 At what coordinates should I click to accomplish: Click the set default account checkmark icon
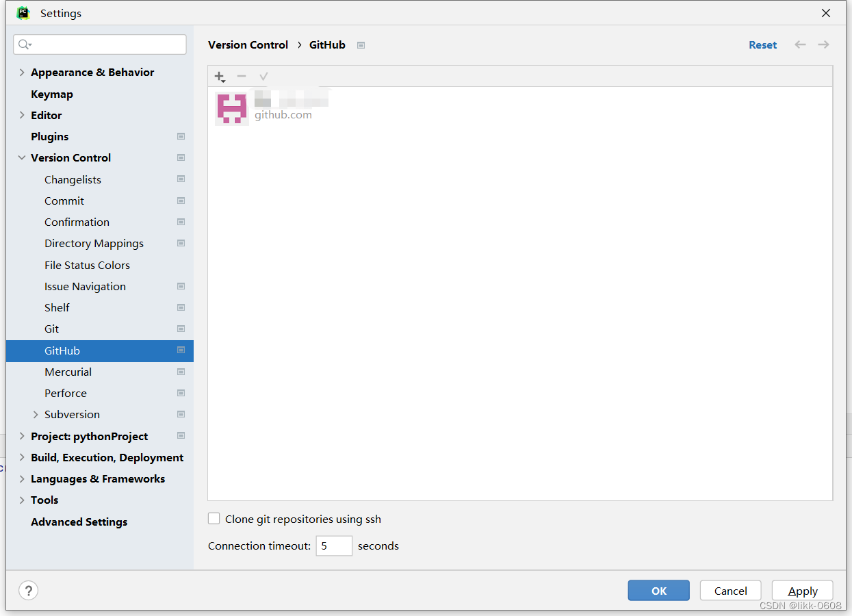point(263,76)
